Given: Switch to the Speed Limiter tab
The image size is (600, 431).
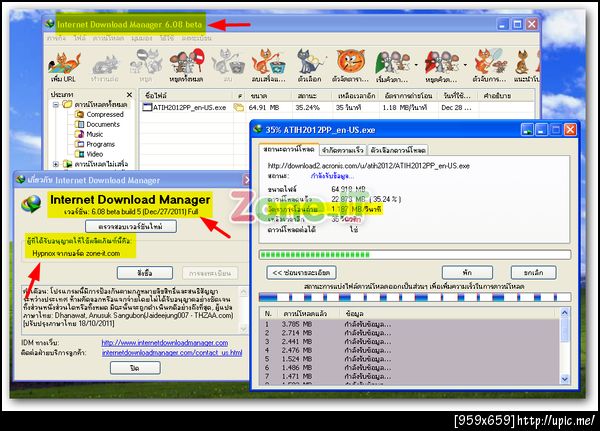Looking at the screenshot, I should pos(342,150).
